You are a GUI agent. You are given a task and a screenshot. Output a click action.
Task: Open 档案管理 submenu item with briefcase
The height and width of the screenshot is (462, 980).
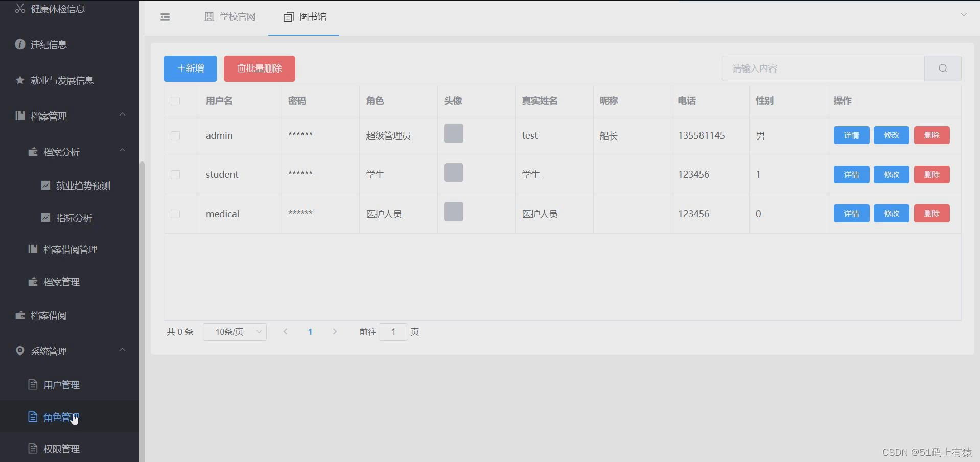click(69, 282)
